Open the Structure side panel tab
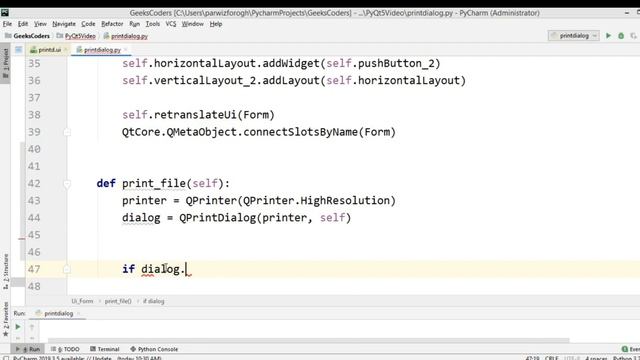640x360 pixels. click(5, 271)
